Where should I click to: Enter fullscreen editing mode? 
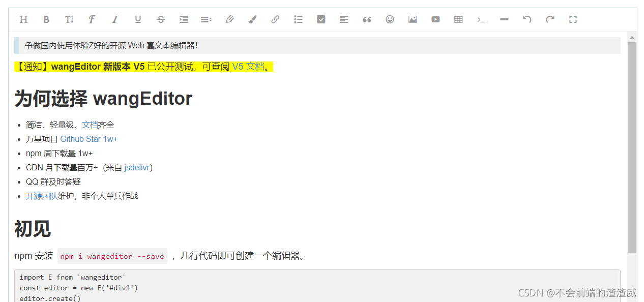click(573, 19)
